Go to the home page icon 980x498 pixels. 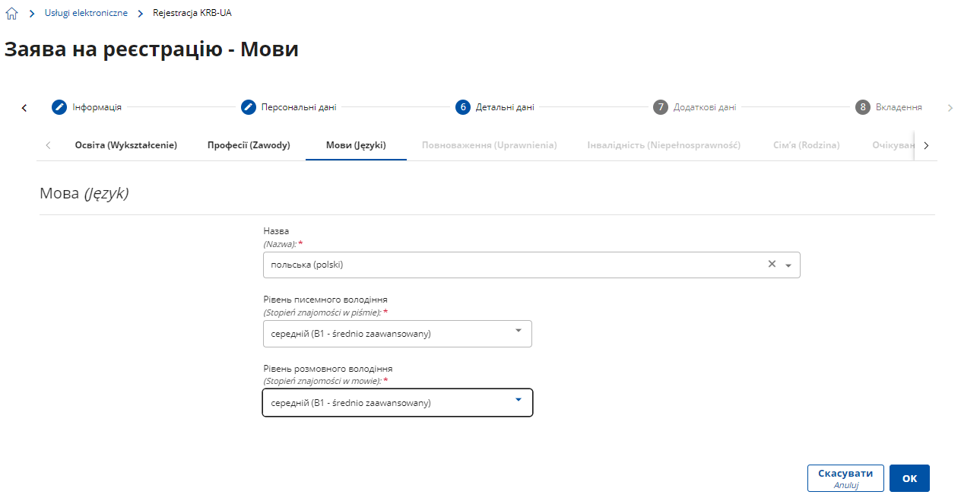(x=11, y=13)
